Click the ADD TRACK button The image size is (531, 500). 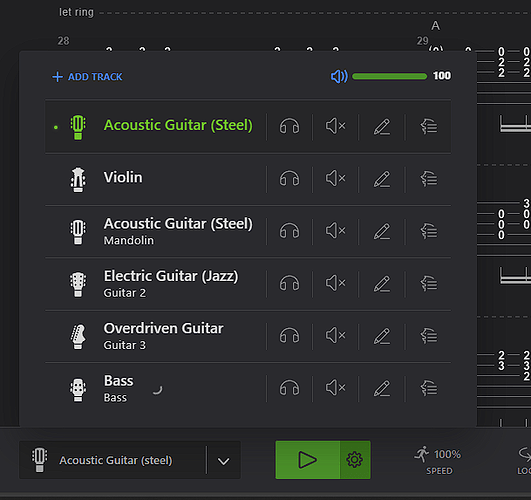pyautogui.click(x=87, y=77)
